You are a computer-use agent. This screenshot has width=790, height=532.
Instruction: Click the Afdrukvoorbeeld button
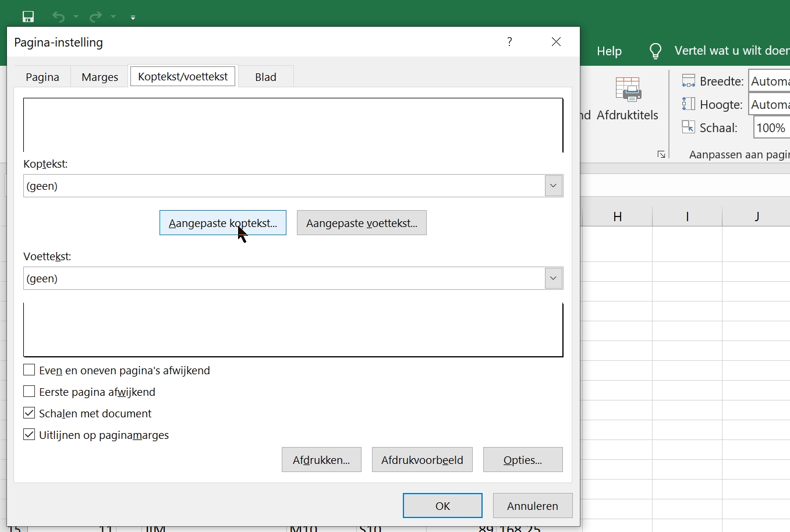[x=422, y=460]
